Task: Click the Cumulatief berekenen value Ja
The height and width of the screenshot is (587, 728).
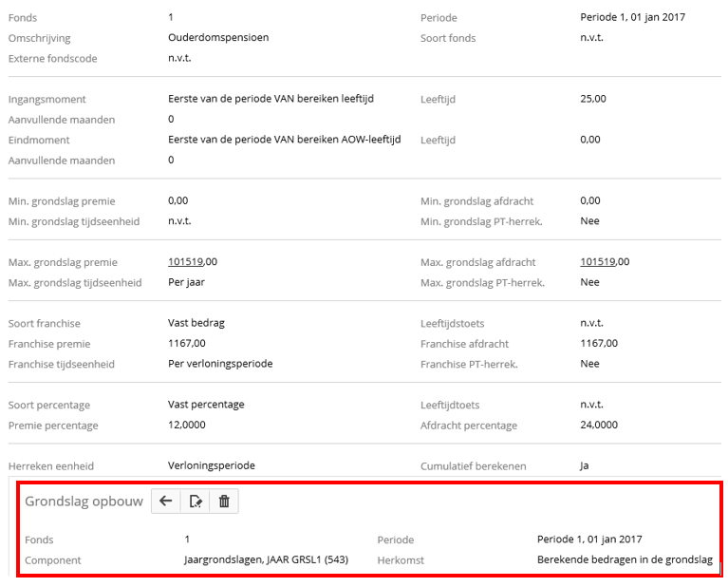Action: [x=585, y=465]
